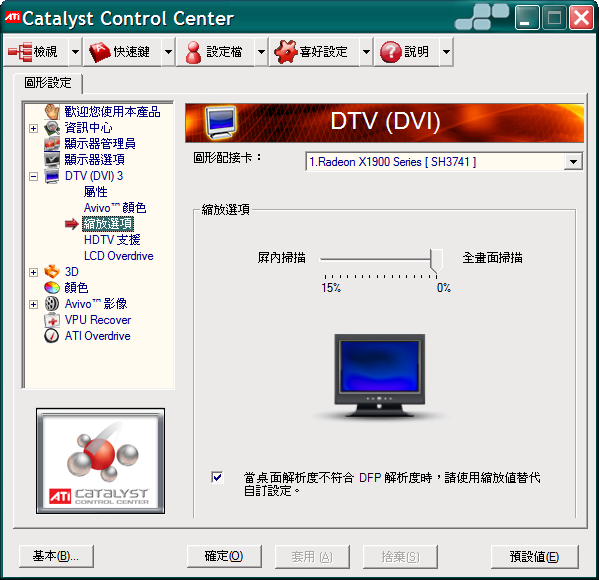This screenshot has width=599, height=580.
Task: Click the ATI Overdrive gauge icon
Action: pos(52,336)
